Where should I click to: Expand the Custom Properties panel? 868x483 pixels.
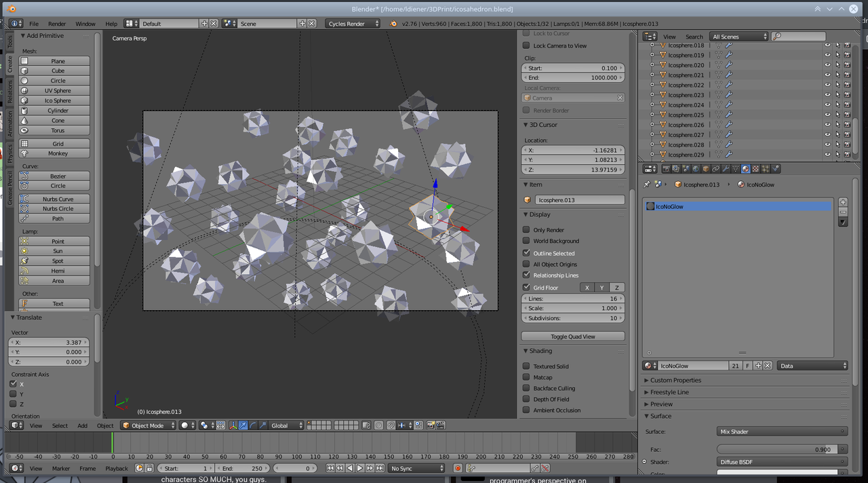[x=675, y=381]
